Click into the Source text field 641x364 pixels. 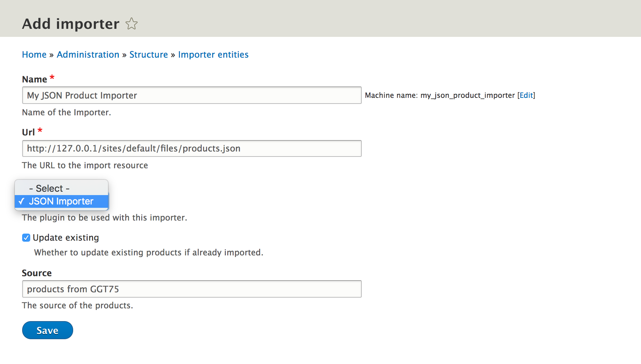[192, 289]
